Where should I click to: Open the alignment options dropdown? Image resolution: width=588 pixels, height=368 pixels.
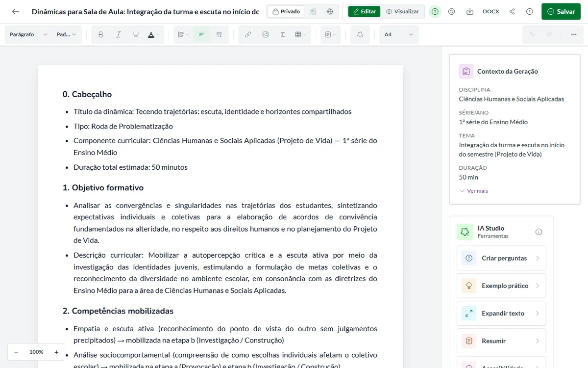coord(183,35)
